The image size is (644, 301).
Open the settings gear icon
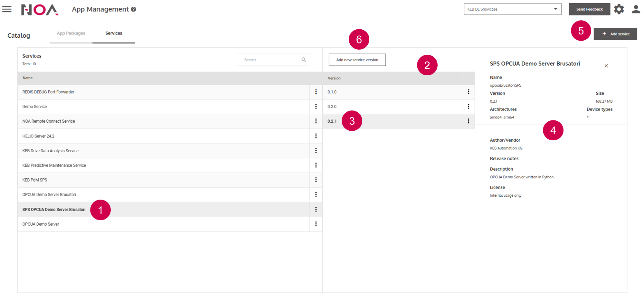(x=619, y=9)
